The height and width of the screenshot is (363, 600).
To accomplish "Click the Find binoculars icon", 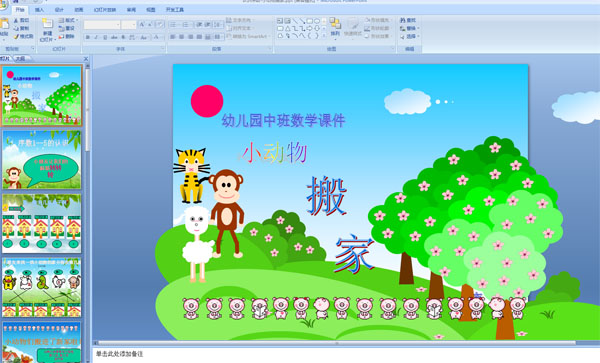I will (x=403, y=20).
